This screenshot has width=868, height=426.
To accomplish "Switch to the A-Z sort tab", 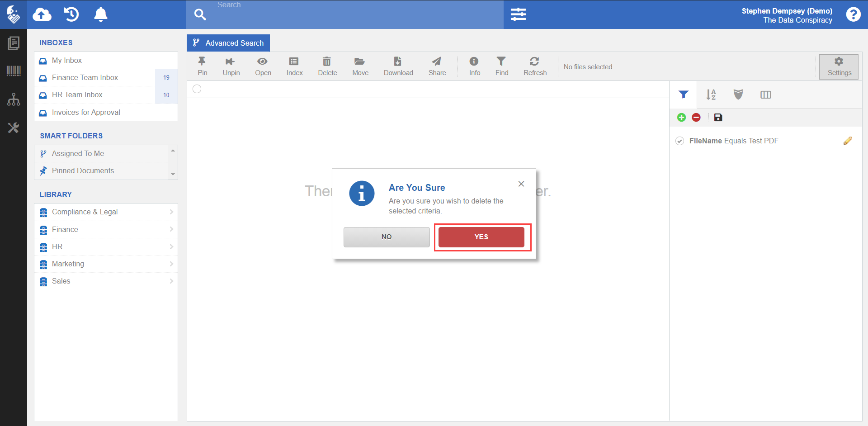I will [711, 95].
